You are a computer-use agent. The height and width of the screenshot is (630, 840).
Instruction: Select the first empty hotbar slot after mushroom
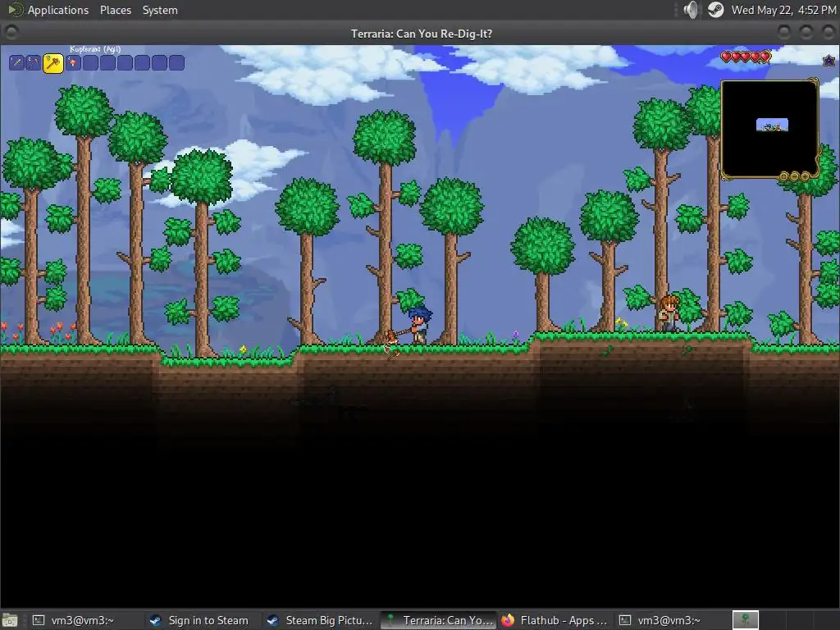click(x=90, y=62)
